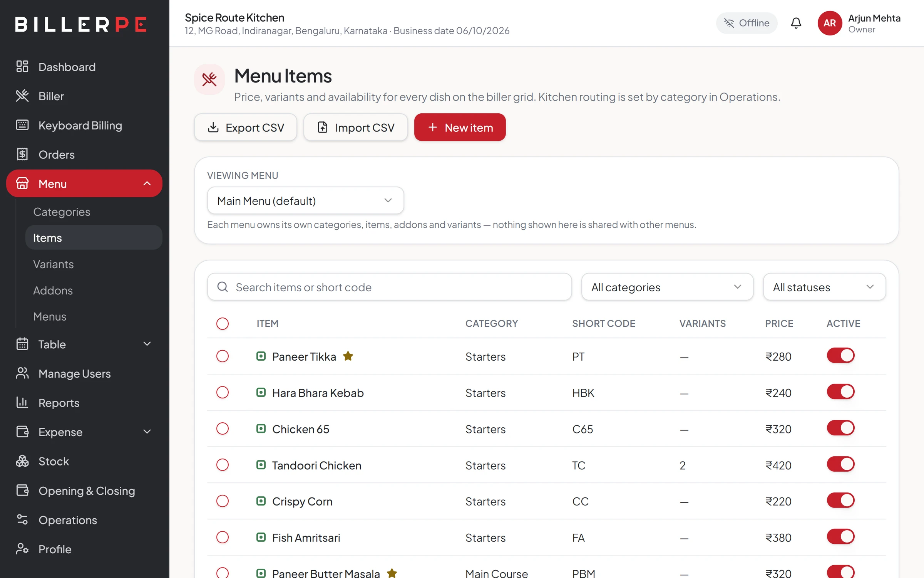Open the notifications bell icon
Screen dimensions: 924x578
[x=796, y=23]
